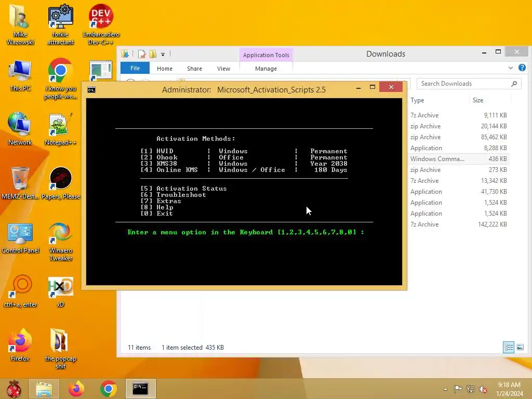Open 'the popcap shit' desktop folder

(x=60, y=348)
